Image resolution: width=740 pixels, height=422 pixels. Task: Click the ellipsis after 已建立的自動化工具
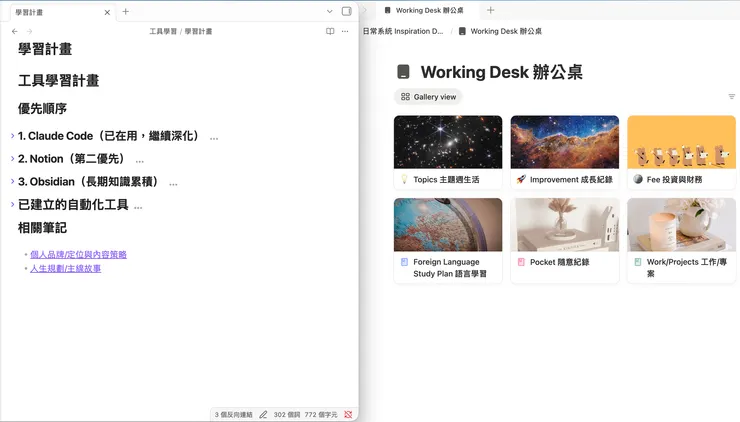point(138,207)
